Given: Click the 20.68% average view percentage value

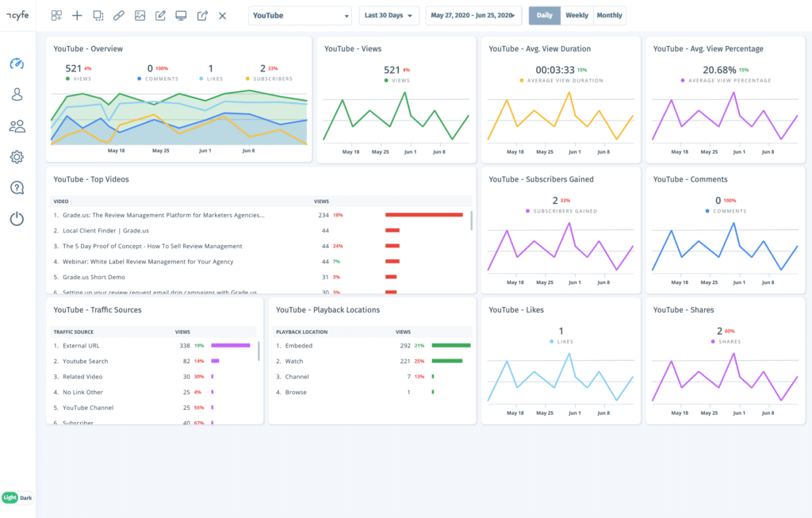Looking at the screenshot, I should 719,70.
